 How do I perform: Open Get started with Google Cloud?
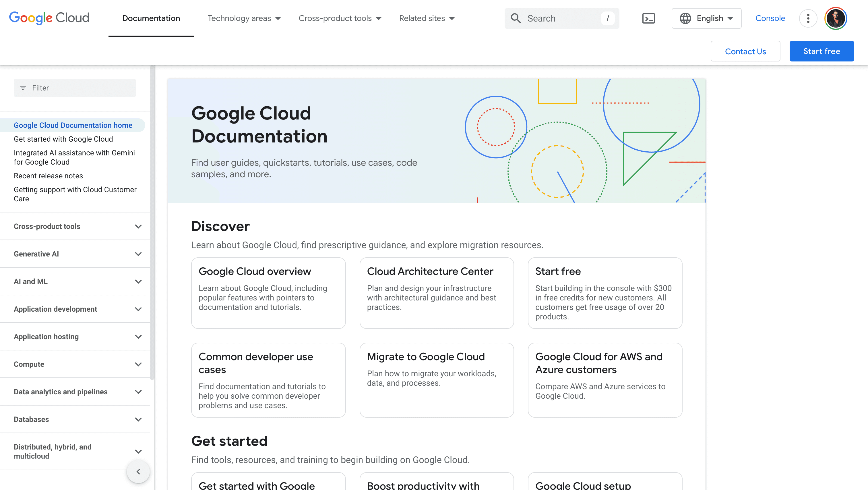(63, 139)
